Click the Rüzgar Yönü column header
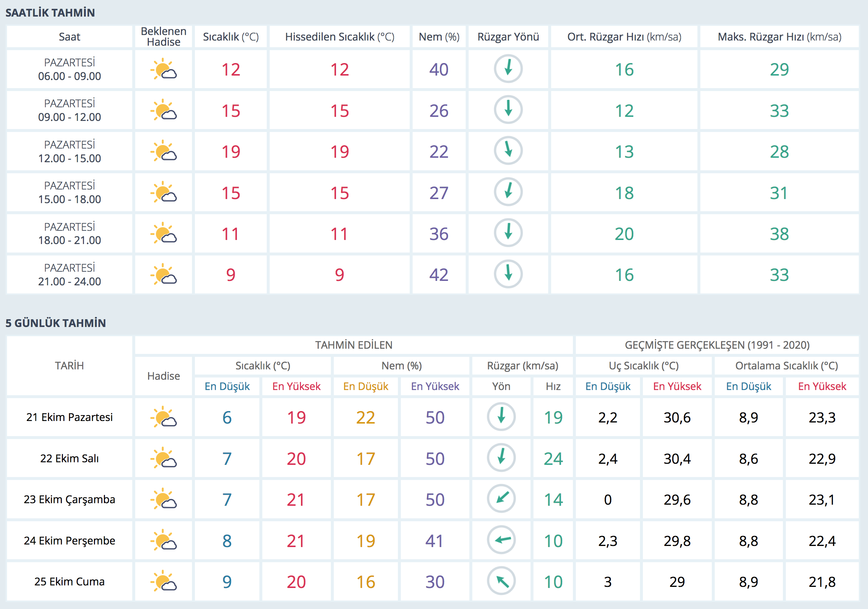Image resolution: width=868 pixels, height=609 pixels. click(x=508, y=37)
